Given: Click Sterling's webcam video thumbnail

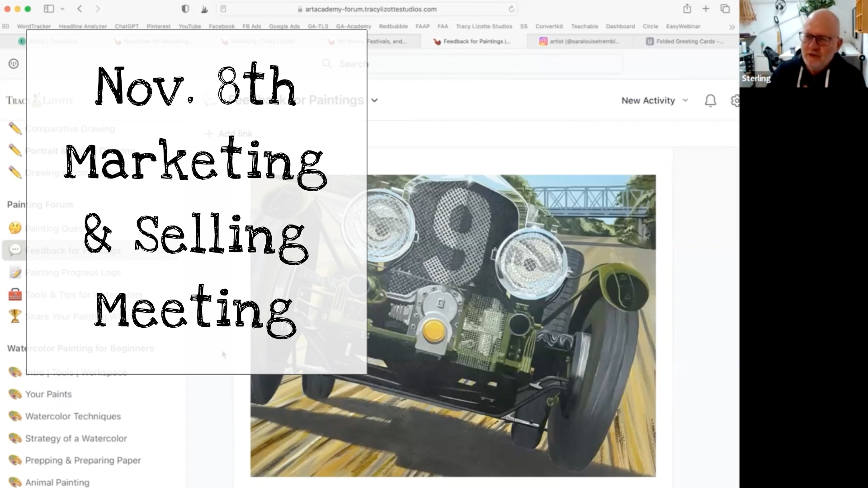Looking at the screenshot, I should point(804,43).
